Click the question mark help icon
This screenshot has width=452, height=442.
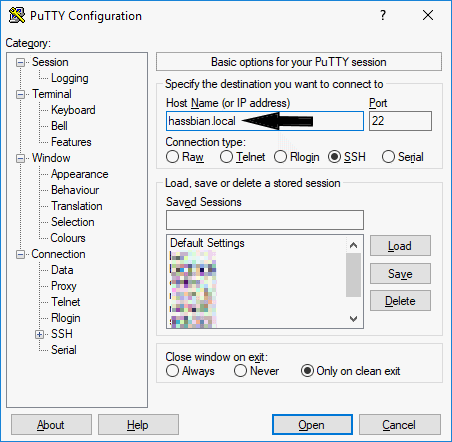(383, 15)
